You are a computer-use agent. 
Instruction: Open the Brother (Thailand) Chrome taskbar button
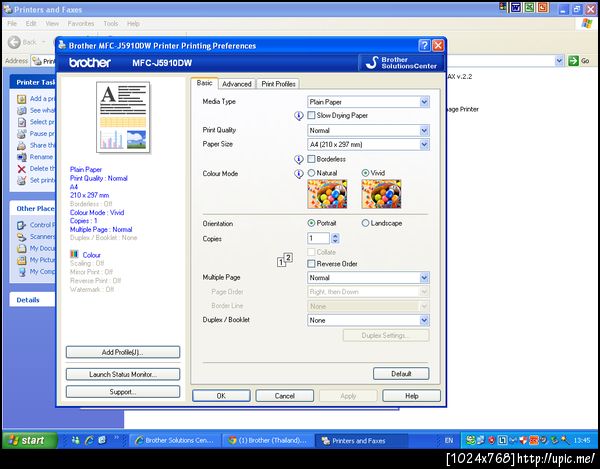click(268, 440)
